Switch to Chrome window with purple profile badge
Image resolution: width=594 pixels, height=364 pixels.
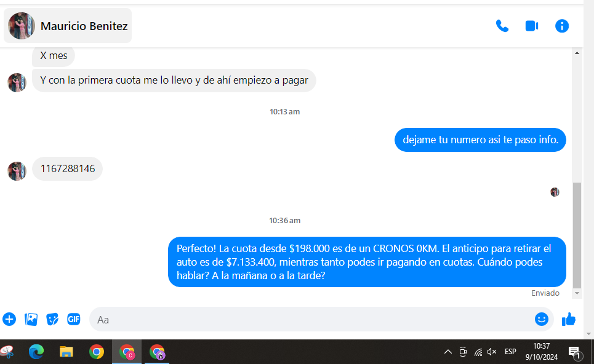pos(157,352)
